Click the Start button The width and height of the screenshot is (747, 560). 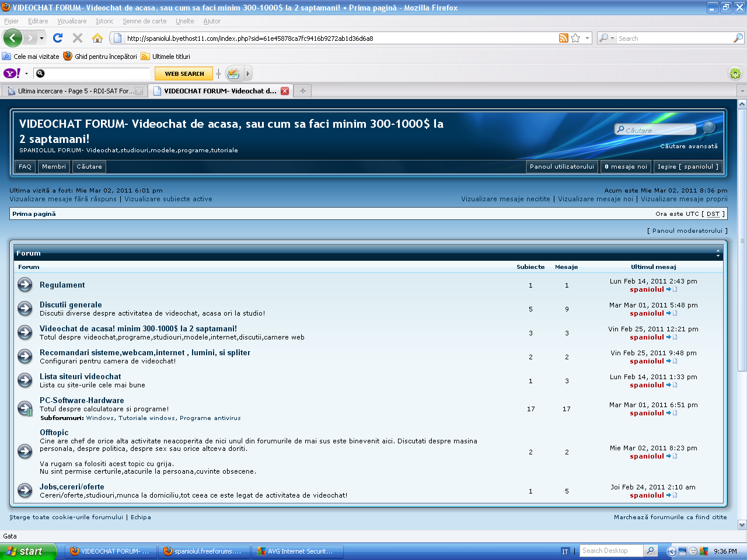[x=29, y=551]
